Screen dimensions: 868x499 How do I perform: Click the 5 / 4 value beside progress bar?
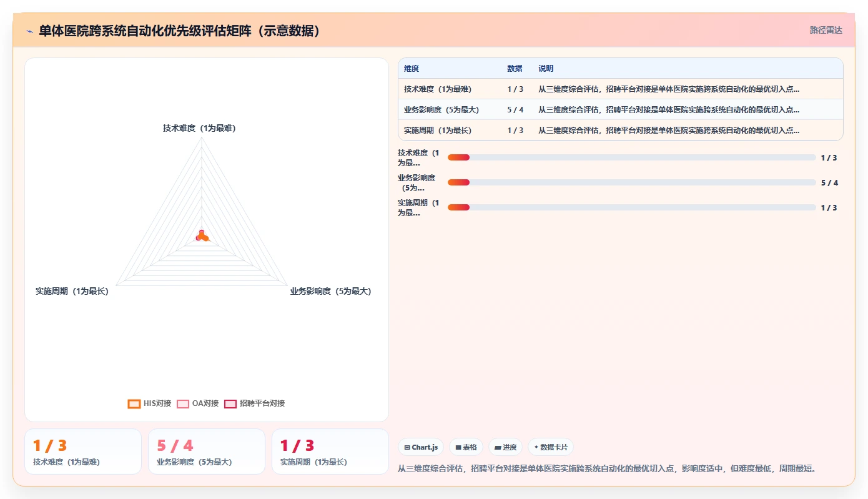point(829,182)
